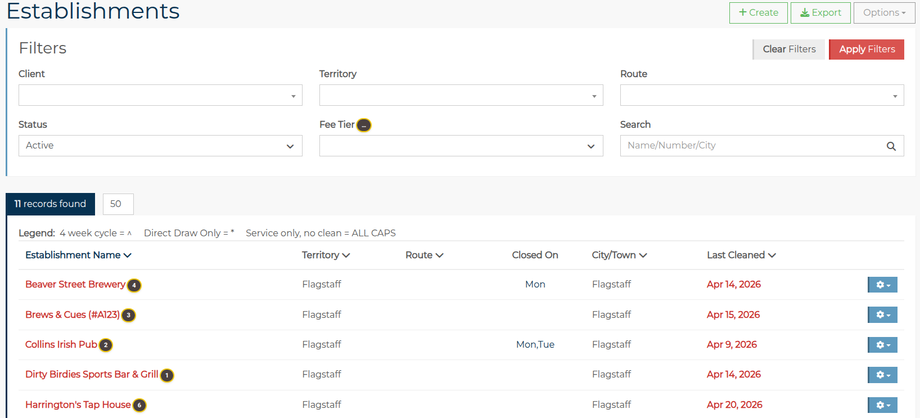Open the Territory filter dropdown
The height and width of the screenshot is (418, 920).
coord(461,95)
